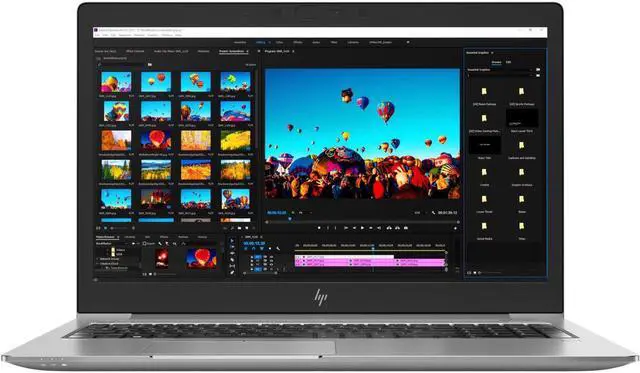Expand Creative Cloud in Media Browser

(x=97, y=264)
